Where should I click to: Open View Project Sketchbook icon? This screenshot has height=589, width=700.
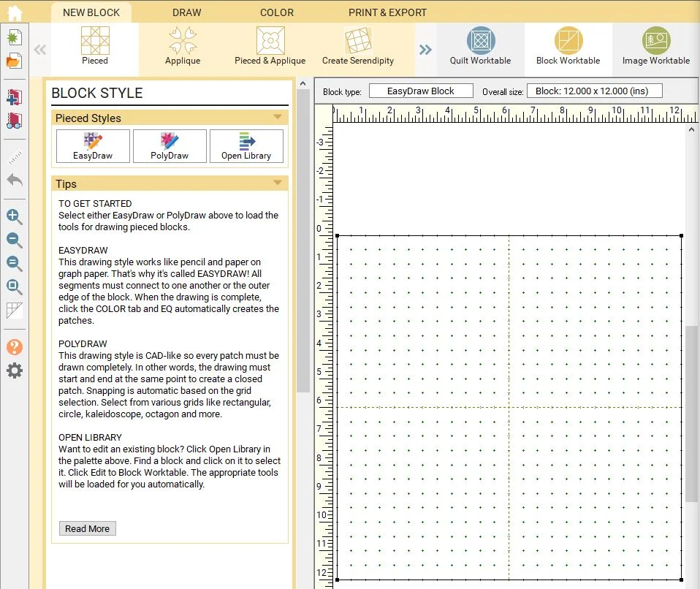pos(15,121)
